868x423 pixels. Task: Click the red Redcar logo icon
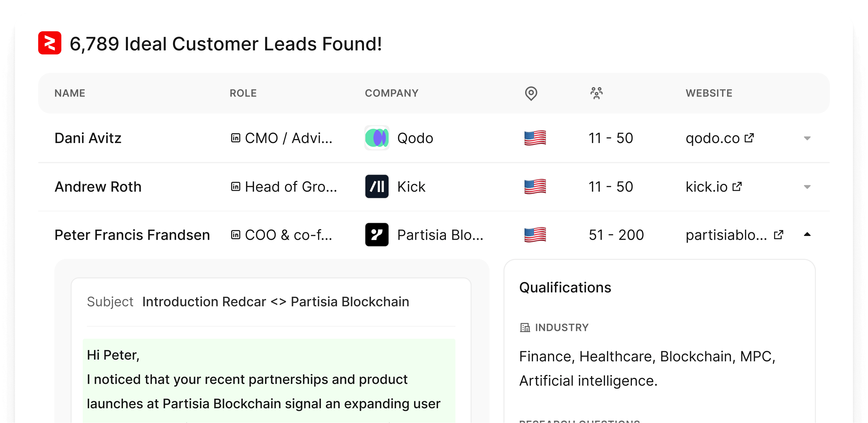click(49, 43)
